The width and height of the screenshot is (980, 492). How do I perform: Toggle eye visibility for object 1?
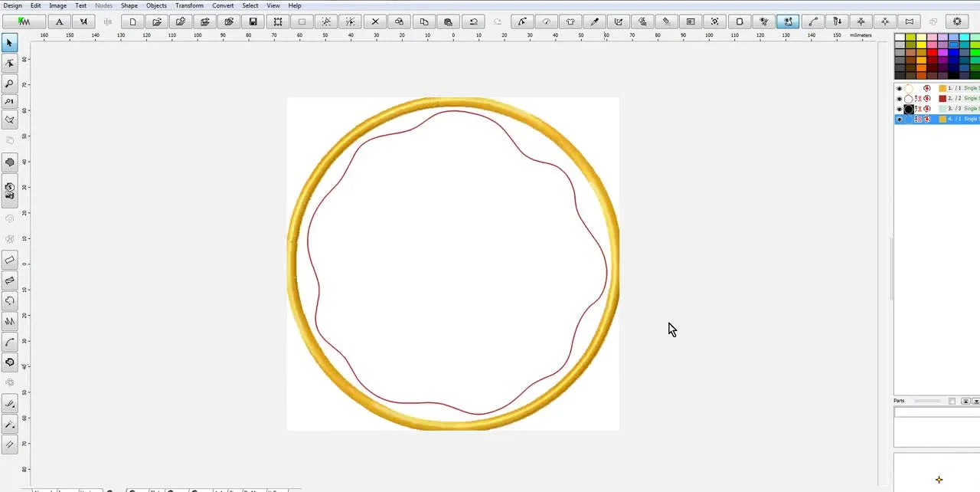[x=899, y=88]
